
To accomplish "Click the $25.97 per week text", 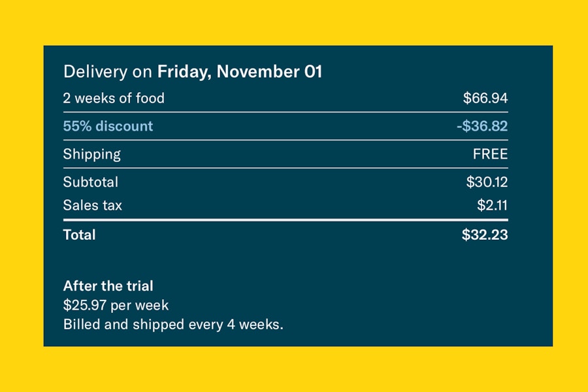I will click(x=116, y=305).
